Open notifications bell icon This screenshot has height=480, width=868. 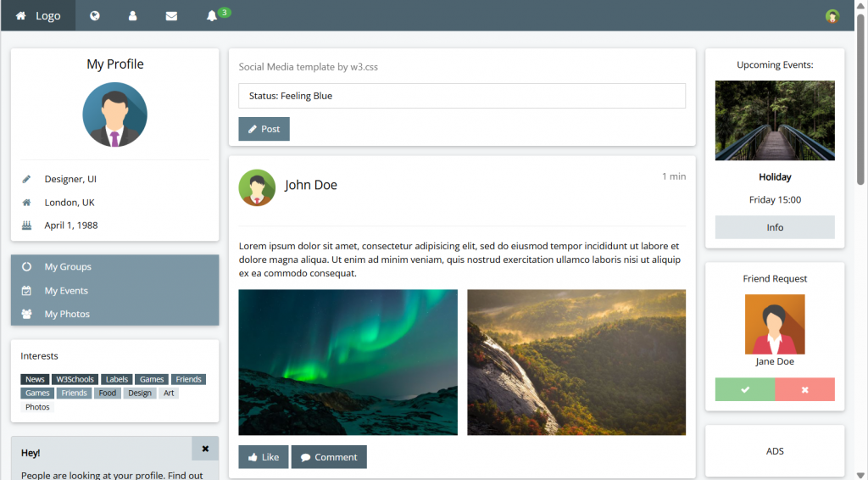(x=211, y=15)
